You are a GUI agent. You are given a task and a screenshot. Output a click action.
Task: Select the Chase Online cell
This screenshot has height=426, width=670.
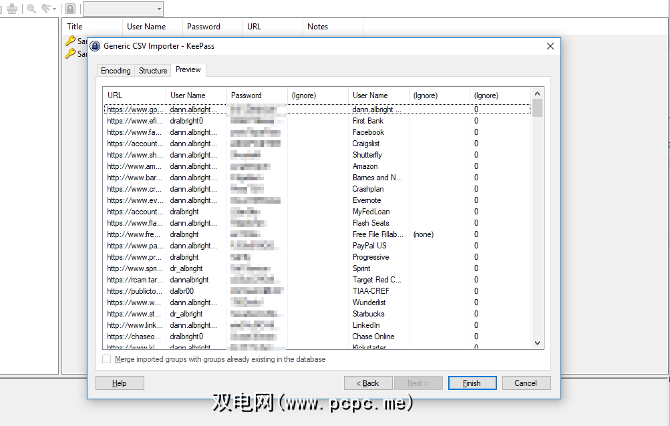click(373, 336)
